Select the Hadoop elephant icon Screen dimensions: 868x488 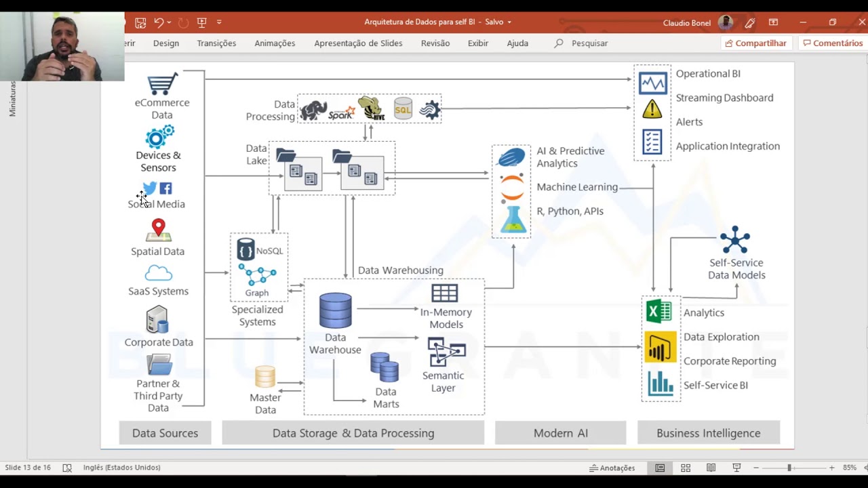313,110
